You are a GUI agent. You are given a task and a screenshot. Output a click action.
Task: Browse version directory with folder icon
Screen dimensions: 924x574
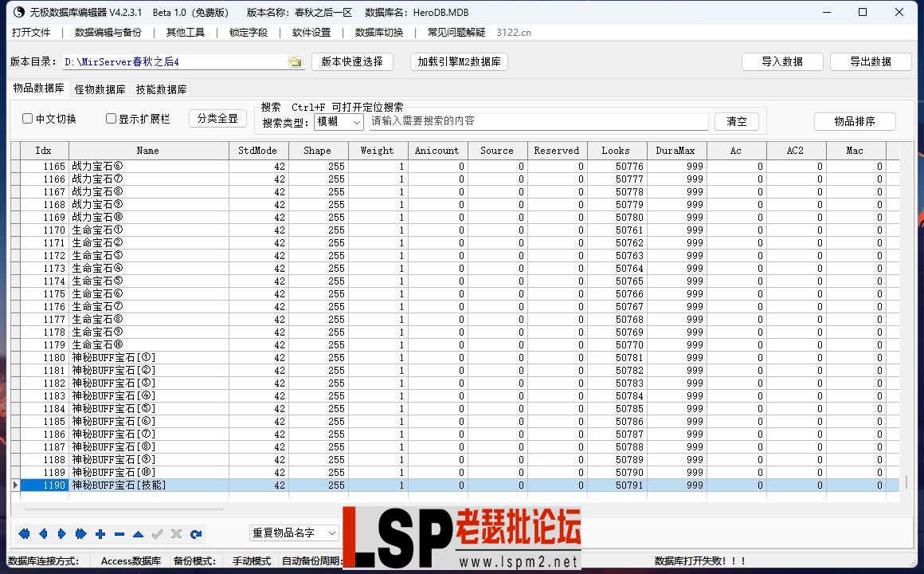click(296, 62)
